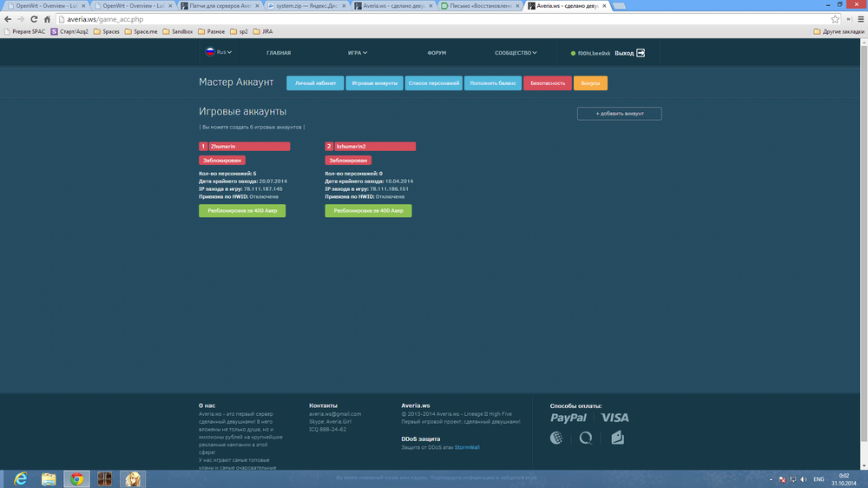Bookmark this page with the star icon
The width and height of the screenshot is (868, 488).
coord(835,18)
